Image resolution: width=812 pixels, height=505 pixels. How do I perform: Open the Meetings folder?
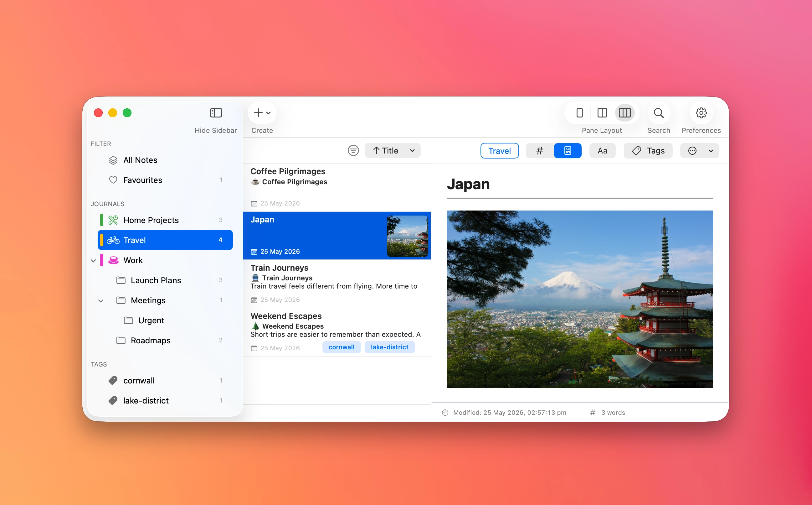[x=165, y=300]
